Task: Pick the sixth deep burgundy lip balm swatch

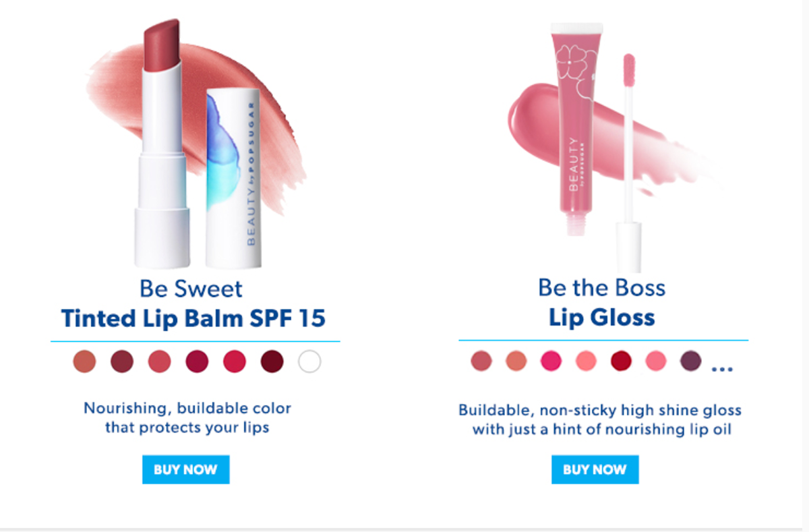Action: (272, 362)
